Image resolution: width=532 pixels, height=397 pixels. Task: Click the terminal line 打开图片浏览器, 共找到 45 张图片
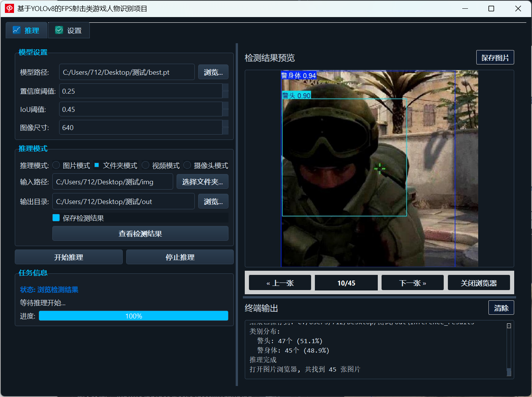(x=305, y=369)
